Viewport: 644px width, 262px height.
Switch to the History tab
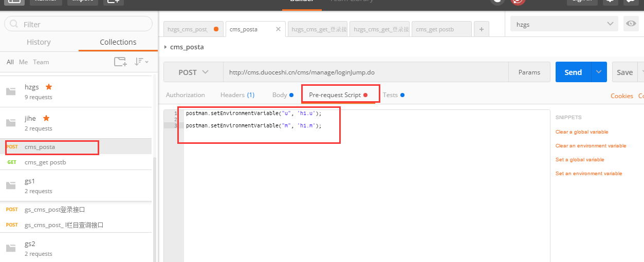tap(39, 42)
